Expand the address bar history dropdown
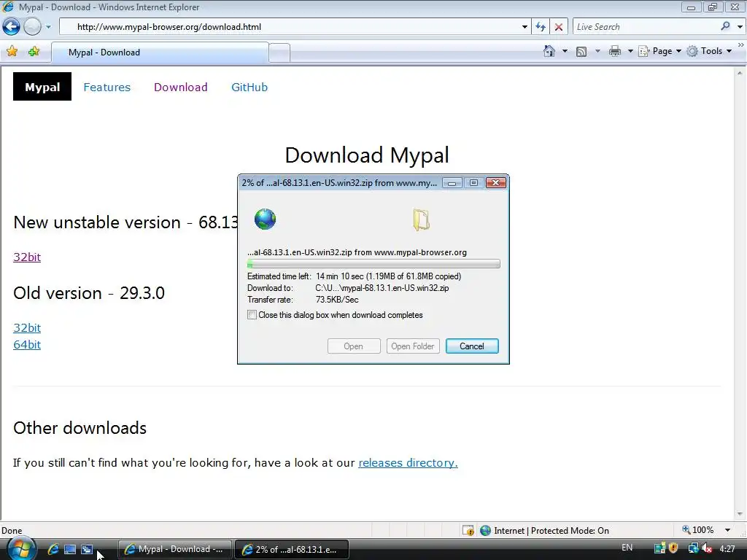This screenshot has width=747, height=560. (525, 27)
